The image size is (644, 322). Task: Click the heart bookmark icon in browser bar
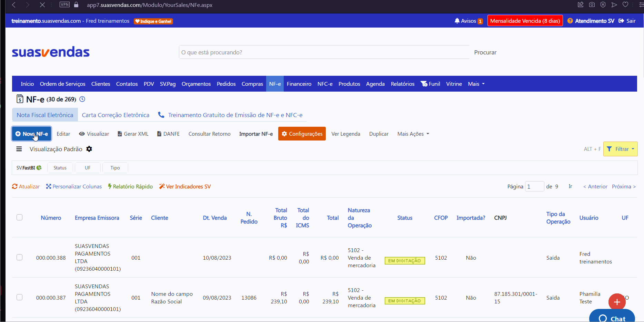[625, 4]
